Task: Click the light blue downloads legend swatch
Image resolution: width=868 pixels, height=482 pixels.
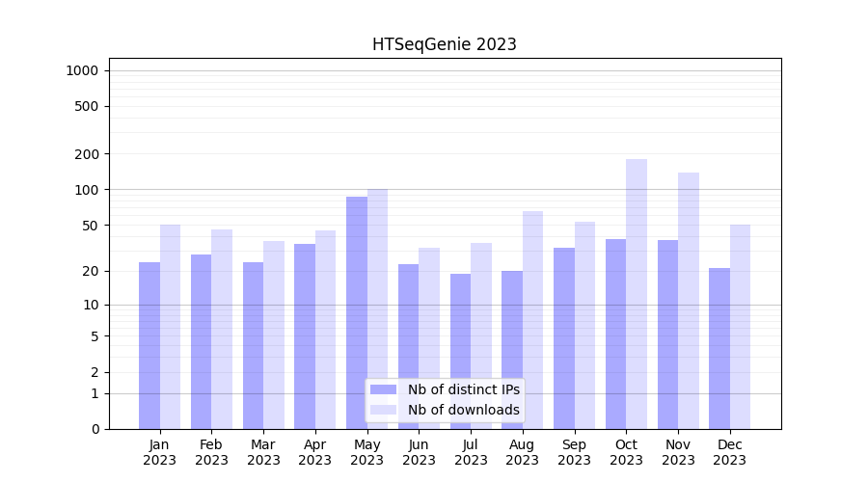Action: click(x=383, y=410)
